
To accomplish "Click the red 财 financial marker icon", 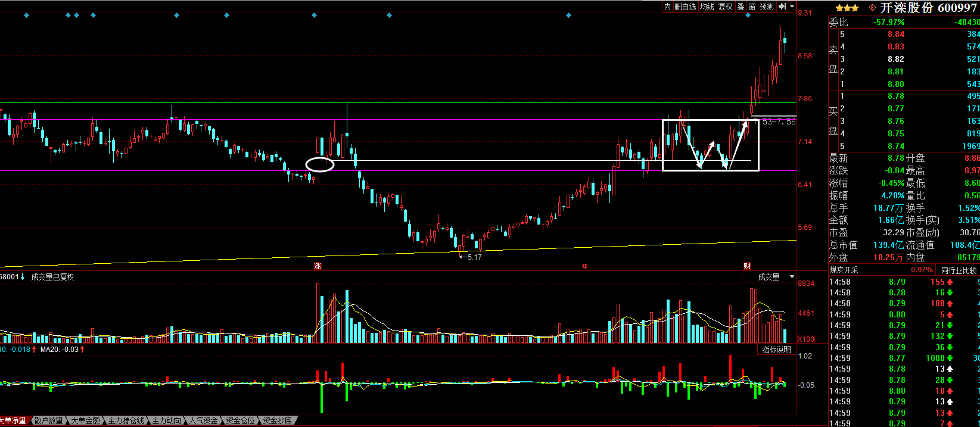I will (747, 266).
